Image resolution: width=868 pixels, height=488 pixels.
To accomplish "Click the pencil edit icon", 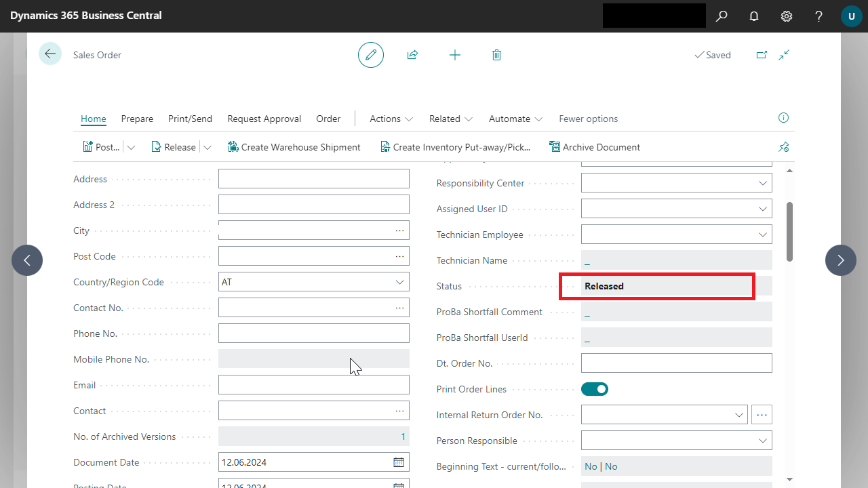I will point(371,55).
